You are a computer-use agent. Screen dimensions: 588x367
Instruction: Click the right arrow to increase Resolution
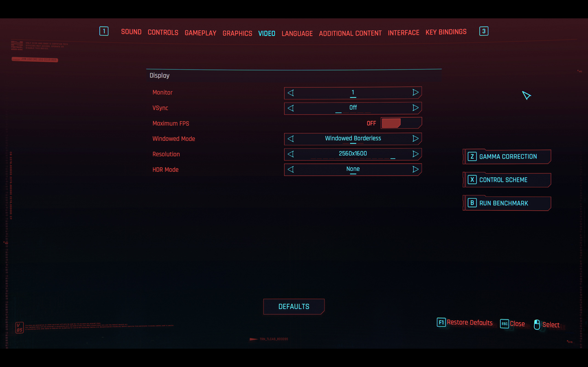click(x=415, y=154)
